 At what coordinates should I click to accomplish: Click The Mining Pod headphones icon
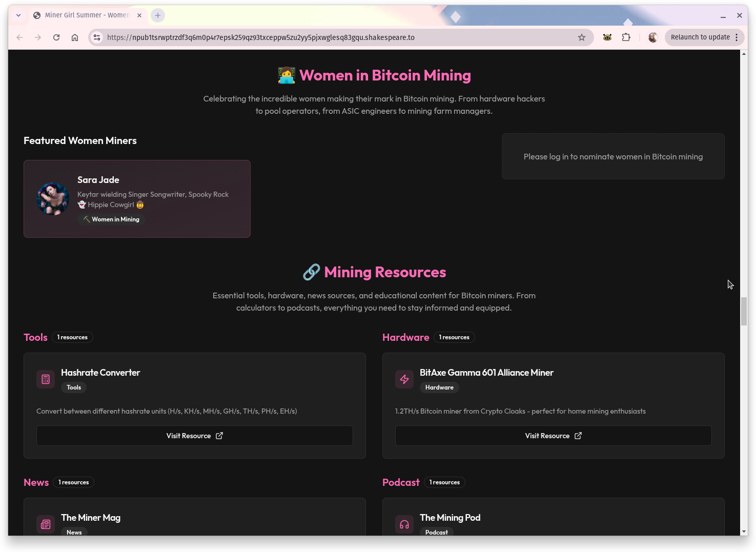[404, 524]
